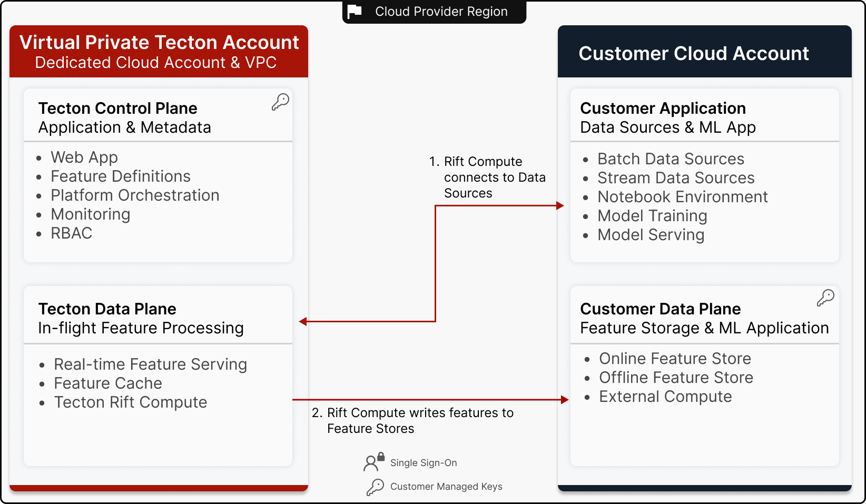Image resolution: width=866 pixels, height=504 pixels.
Task: Click the Customer Cloud Account heading
Action: tap(694, 53)
